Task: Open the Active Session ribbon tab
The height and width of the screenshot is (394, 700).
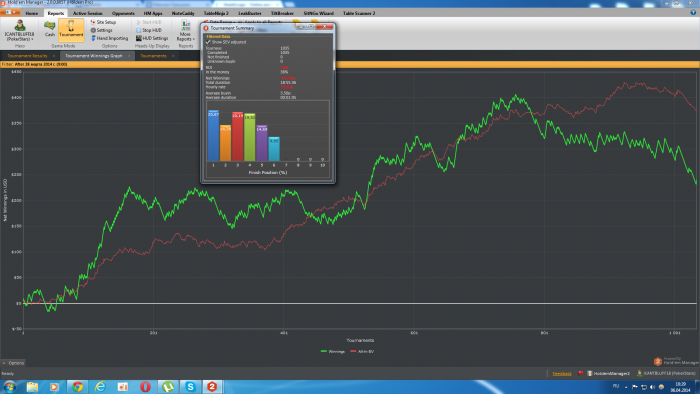Action: point(88,13)
